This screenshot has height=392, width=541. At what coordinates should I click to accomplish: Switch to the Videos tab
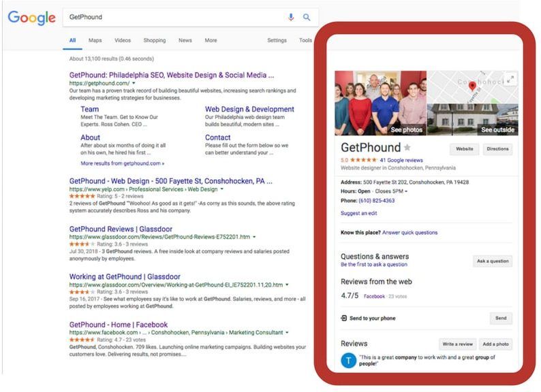pos(123,40)
